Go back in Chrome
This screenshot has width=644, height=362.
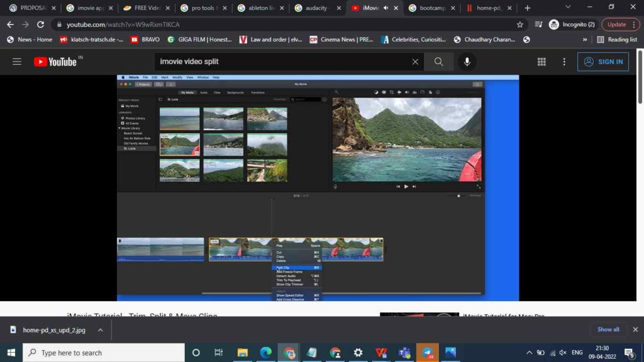point(10,25)
